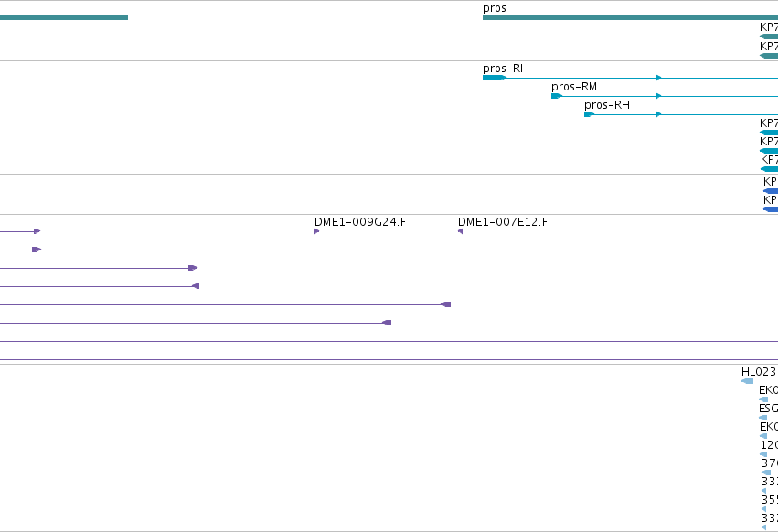778x532 pixels.
Task: Click the light-blue arrow under HL023
Action: tap(747, 381)
